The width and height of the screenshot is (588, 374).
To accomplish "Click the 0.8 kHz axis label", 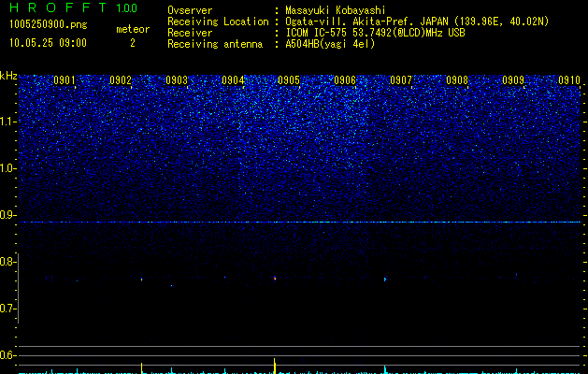I will pos(7,262).
